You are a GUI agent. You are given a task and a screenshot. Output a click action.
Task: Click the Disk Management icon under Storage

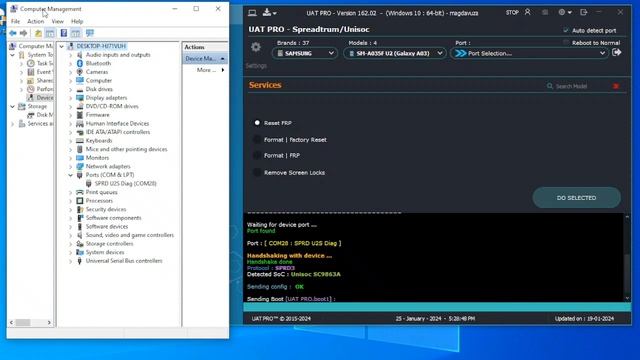31,115
